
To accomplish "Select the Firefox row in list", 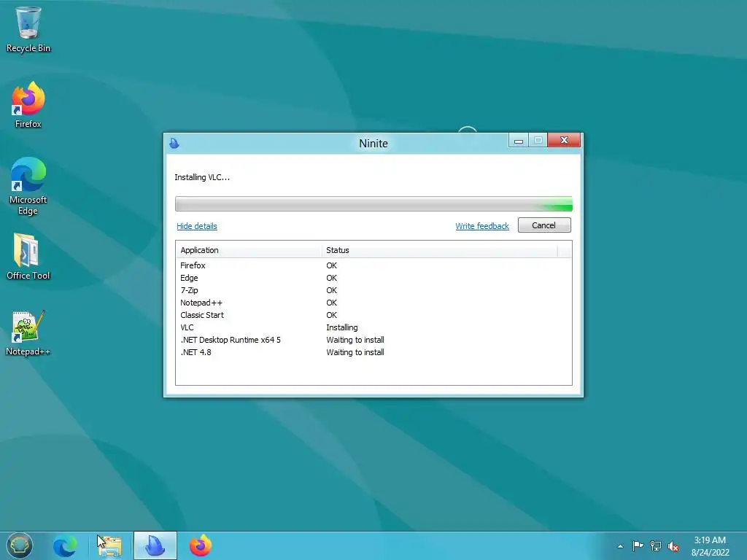I will tap(373, 265).
